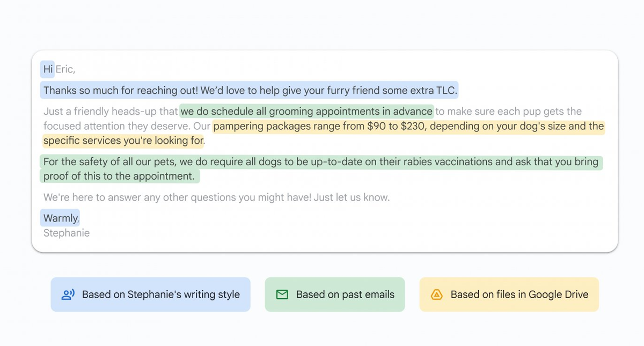Screen dimensions: 644x346
Task: Select "Based on Stephanie's writing style" chip label
Action: (160, 295)
